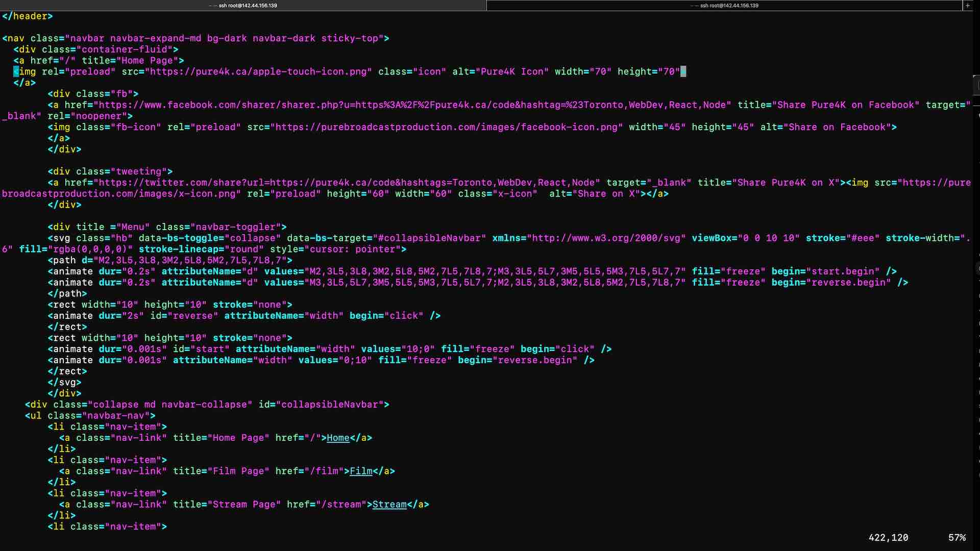Click the underlined Film link text
The width and height of the screenshot is (980, 551).
click(361, 471)
